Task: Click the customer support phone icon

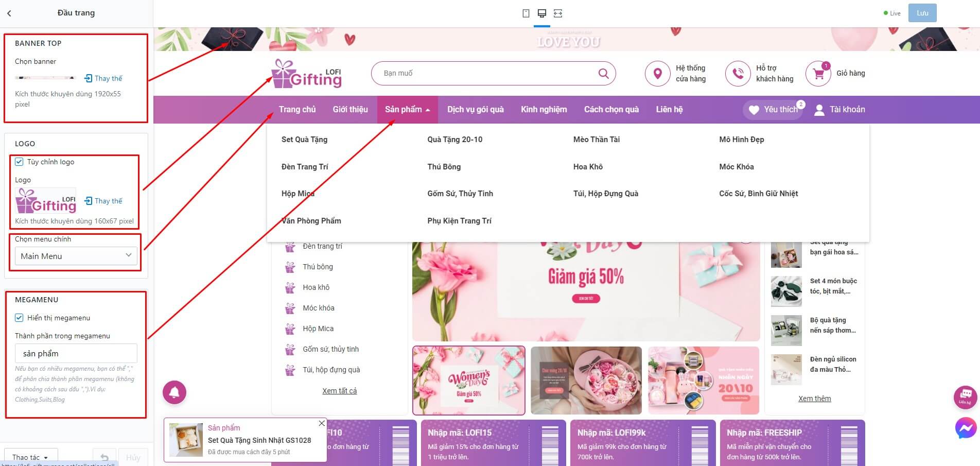Action: click(738, 74)
